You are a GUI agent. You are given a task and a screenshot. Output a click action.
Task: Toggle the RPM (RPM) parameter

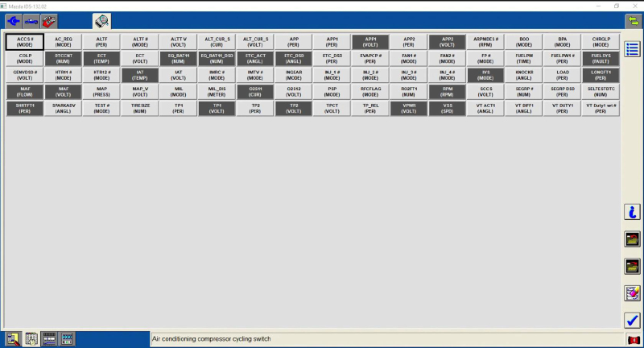[x=447, y=92]
